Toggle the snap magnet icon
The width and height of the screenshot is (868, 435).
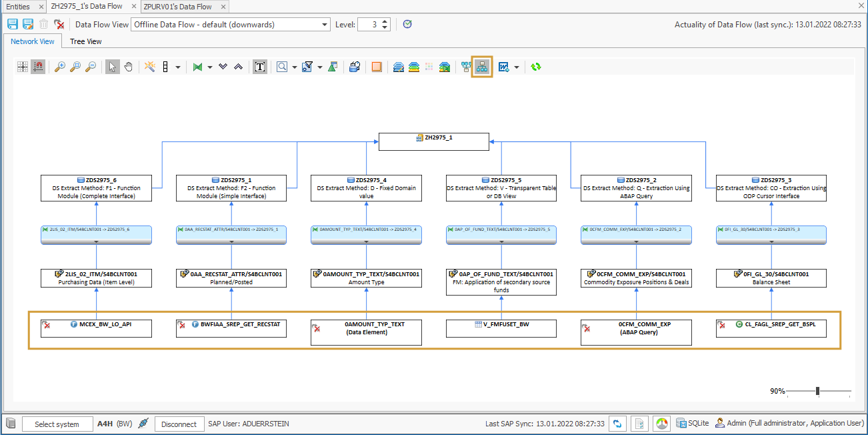[x=38, y=67]
